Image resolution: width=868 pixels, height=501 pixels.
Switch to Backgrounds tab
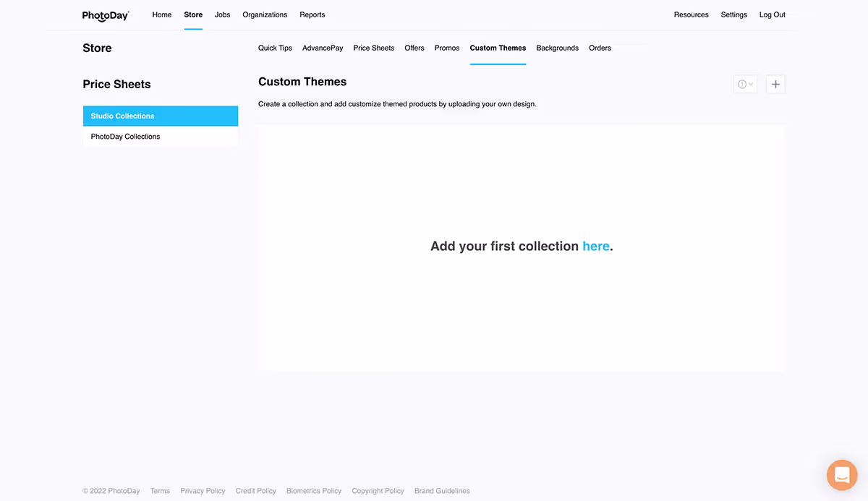tap(558, 48)
